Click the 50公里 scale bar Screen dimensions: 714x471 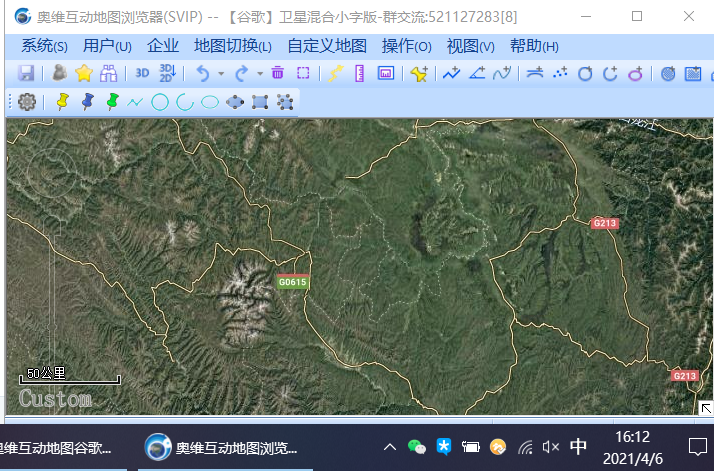(x=70, y=376)
